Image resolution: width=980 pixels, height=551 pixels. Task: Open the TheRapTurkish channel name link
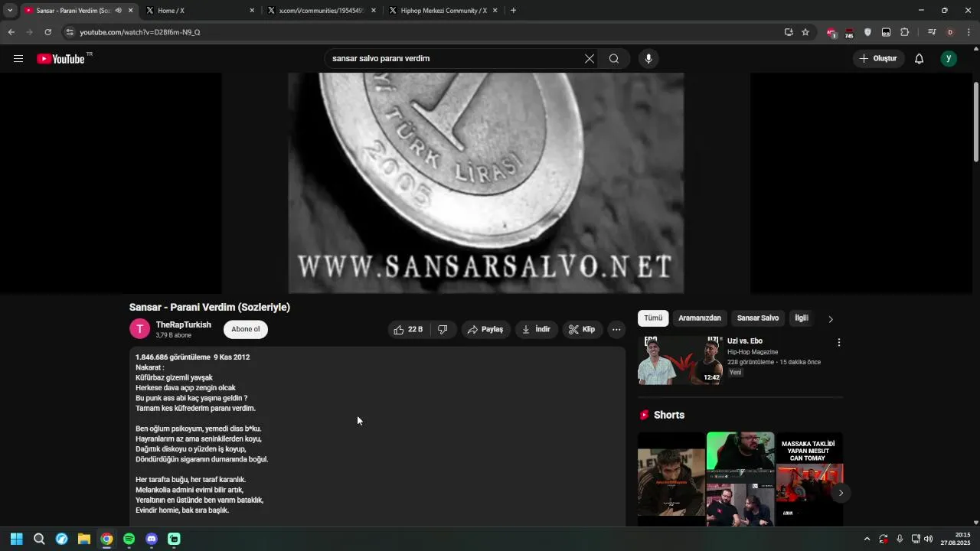tap(184, 325)
